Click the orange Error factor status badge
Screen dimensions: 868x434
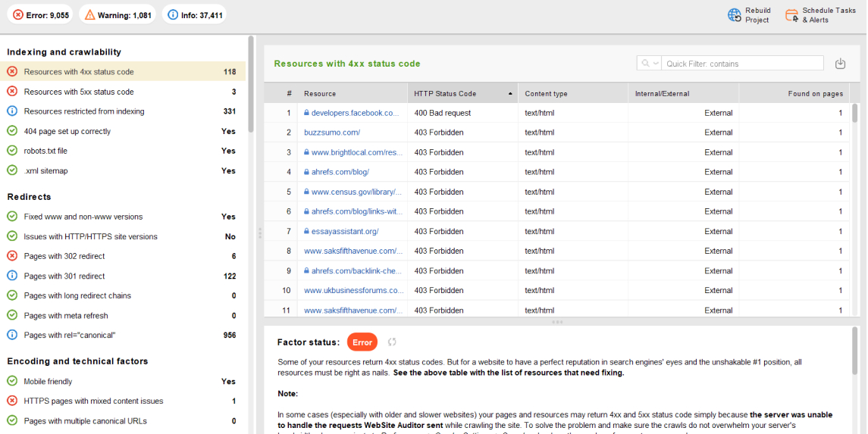pyautogui.click(x=362, y=342)
